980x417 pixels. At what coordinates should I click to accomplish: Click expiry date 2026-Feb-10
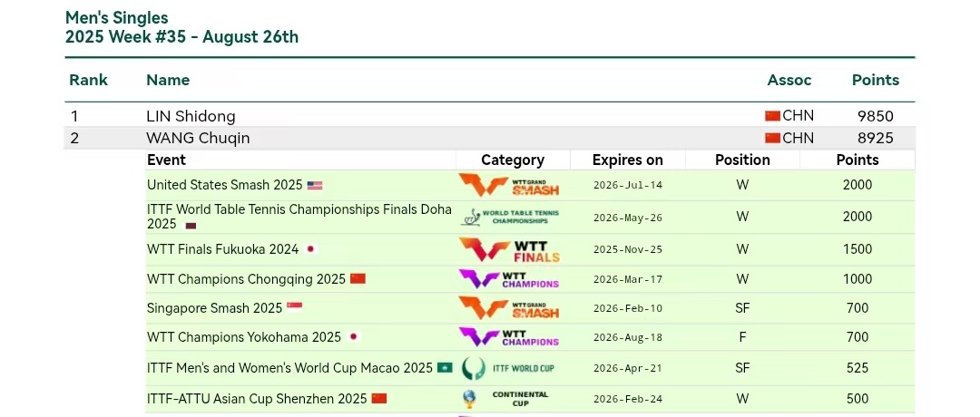pos(628,308)
